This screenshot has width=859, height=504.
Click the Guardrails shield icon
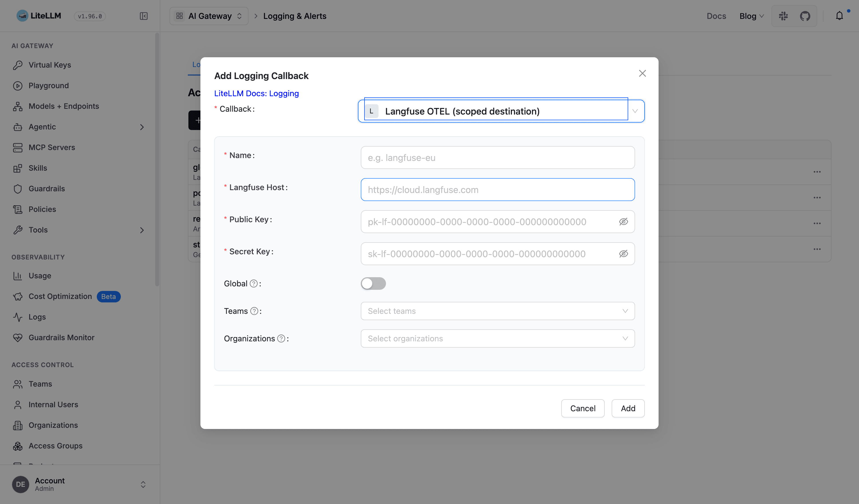coord(18,189)
